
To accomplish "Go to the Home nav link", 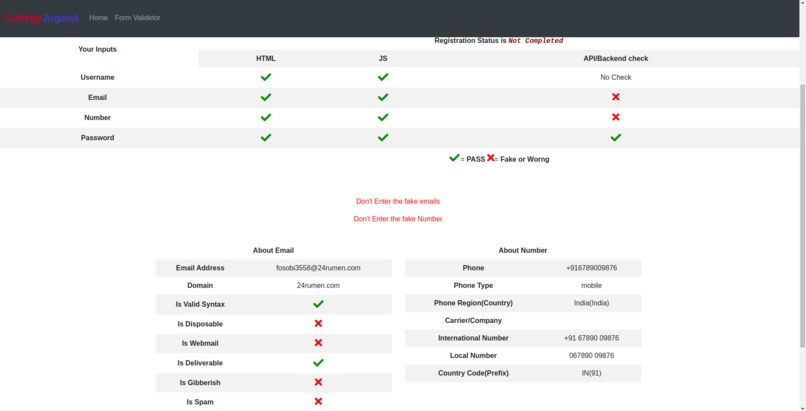I will 98,17.
